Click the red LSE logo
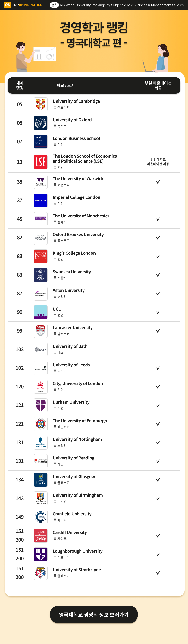This screenshot has height=644, width=188. tap(40, 162)
